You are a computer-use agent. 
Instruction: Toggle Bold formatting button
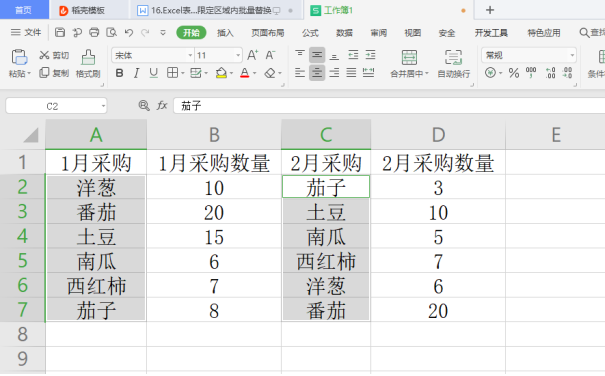point(120,73)
